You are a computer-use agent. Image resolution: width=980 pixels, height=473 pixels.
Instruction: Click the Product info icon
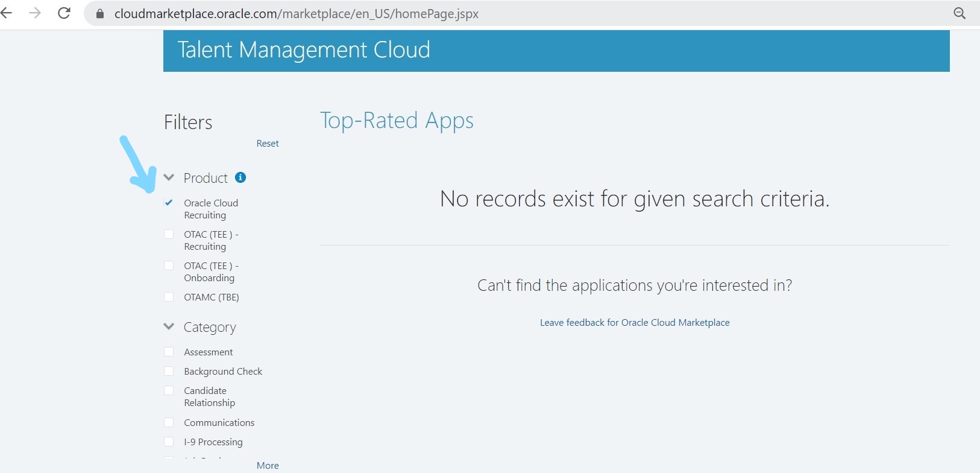tap(240, 177)
